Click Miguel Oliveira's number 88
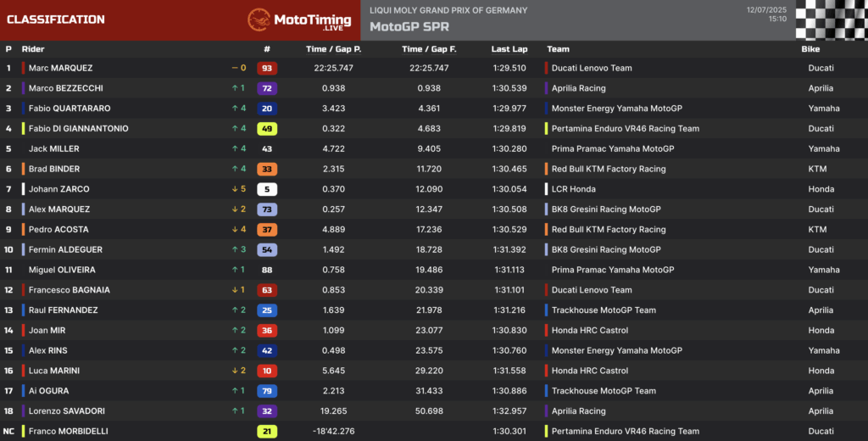 pyautogui.click(x=267, y=270)
